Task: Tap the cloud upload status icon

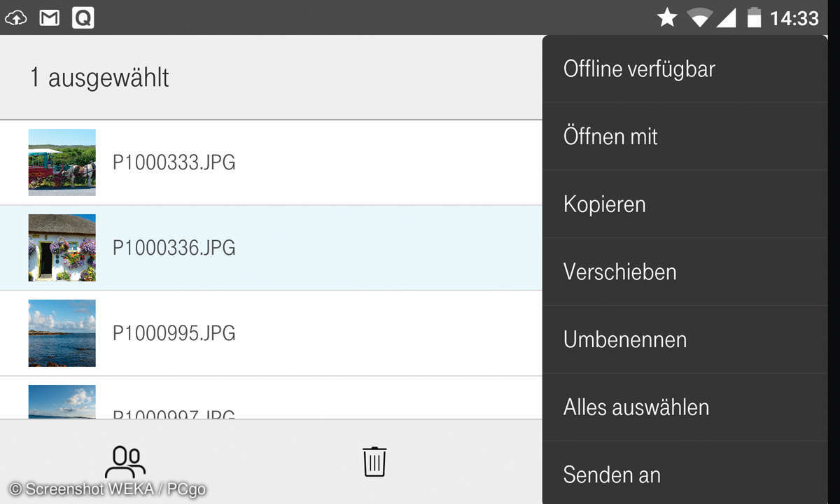Action: [15, 18]
